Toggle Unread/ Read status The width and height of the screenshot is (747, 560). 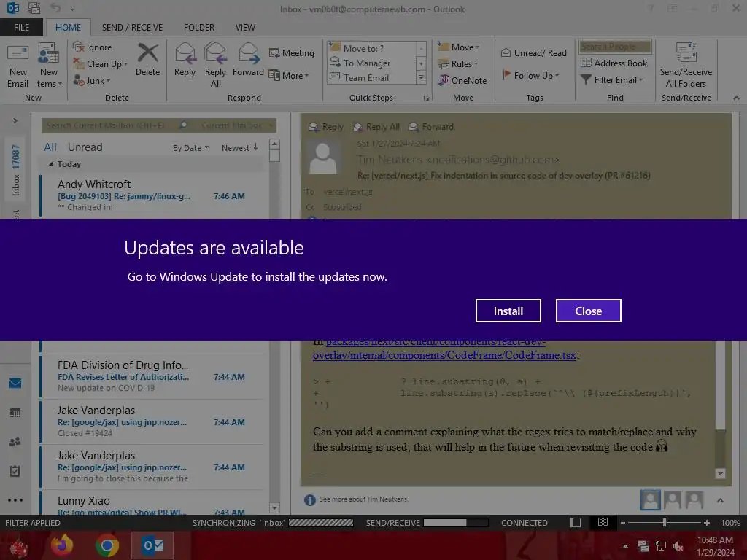[534, 52]
